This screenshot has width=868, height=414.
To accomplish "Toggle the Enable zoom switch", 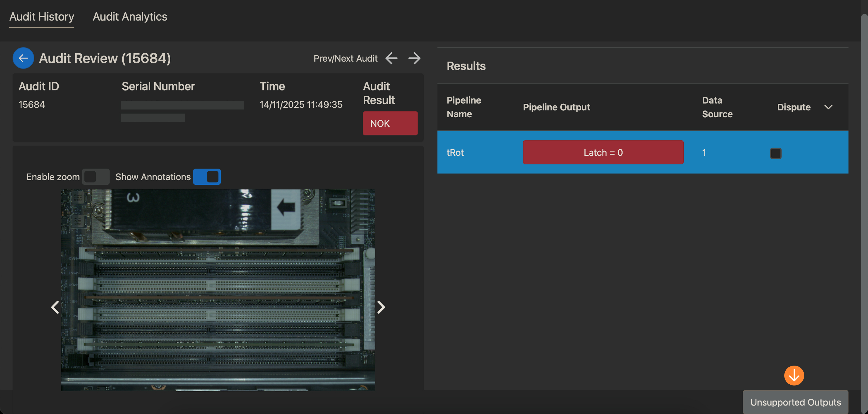I will click(x=96, y=176).
